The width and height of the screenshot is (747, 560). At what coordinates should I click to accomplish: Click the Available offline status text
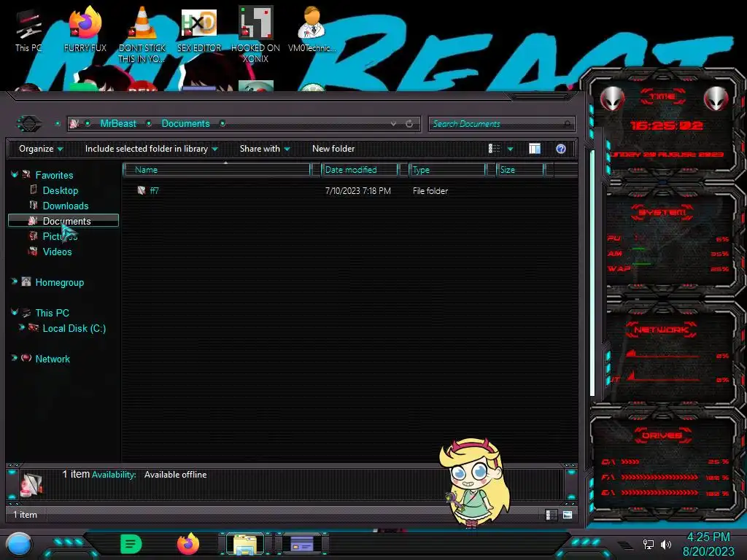(x=175, y=475)
